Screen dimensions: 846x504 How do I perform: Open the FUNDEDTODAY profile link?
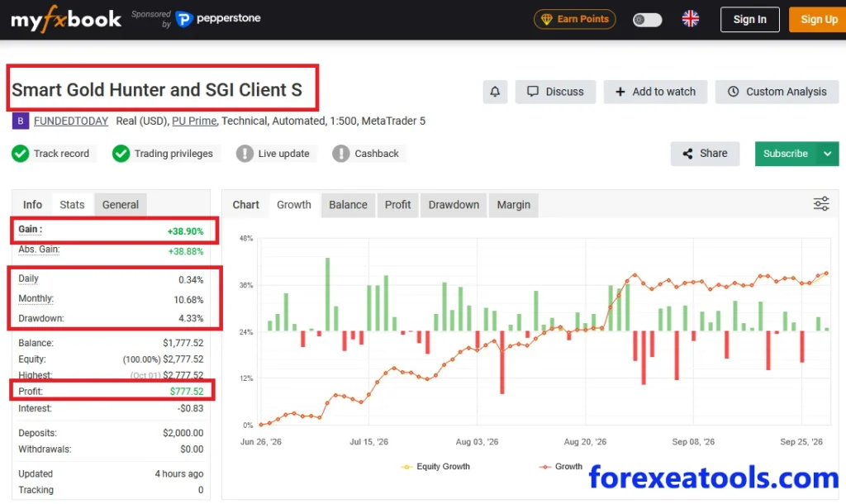pos(71,121)
